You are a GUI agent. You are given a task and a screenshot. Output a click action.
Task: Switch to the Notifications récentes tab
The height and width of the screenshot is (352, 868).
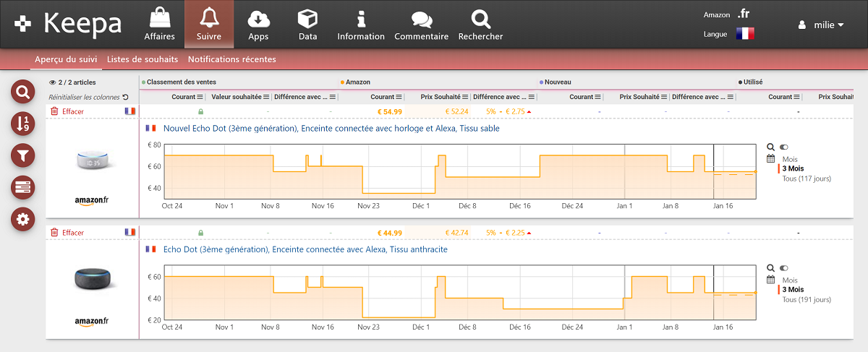231,59
